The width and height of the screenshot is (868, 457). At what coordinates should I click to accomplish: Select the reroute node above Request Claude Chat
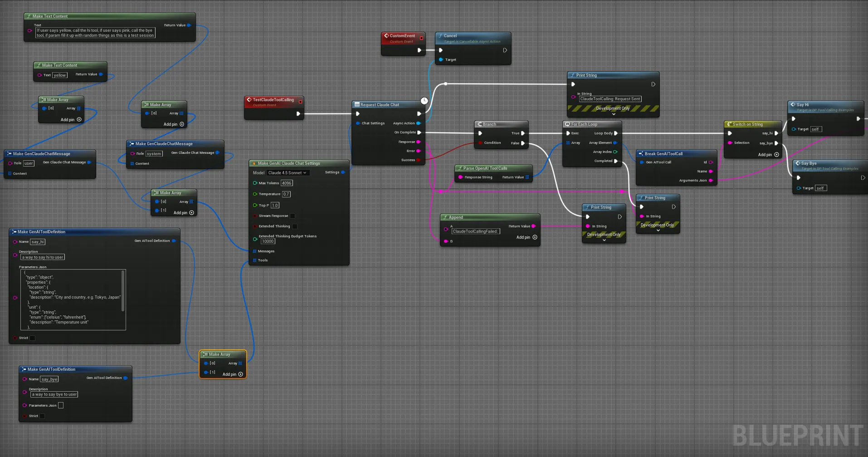tap(445, 84)
